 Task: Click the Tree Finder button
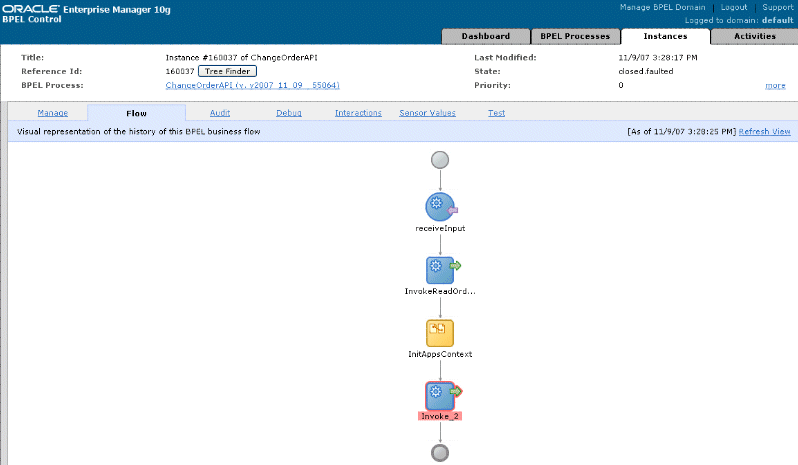tap(227, 71)
